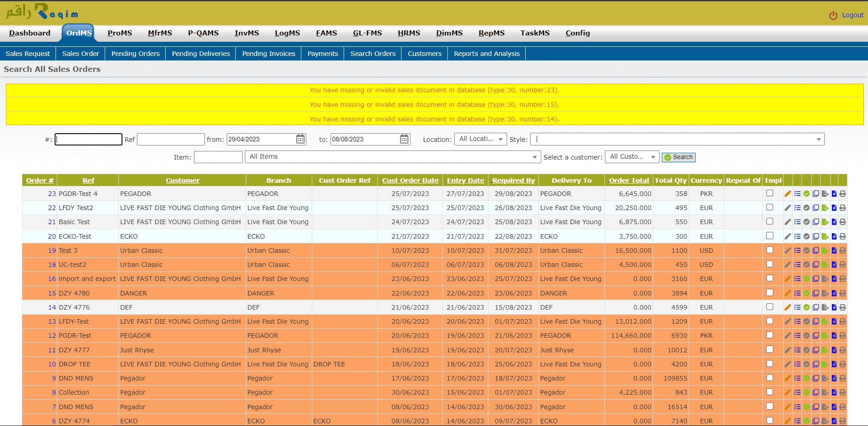
Task: Open the 'from' date calendar picker
Action: point(300,139)
